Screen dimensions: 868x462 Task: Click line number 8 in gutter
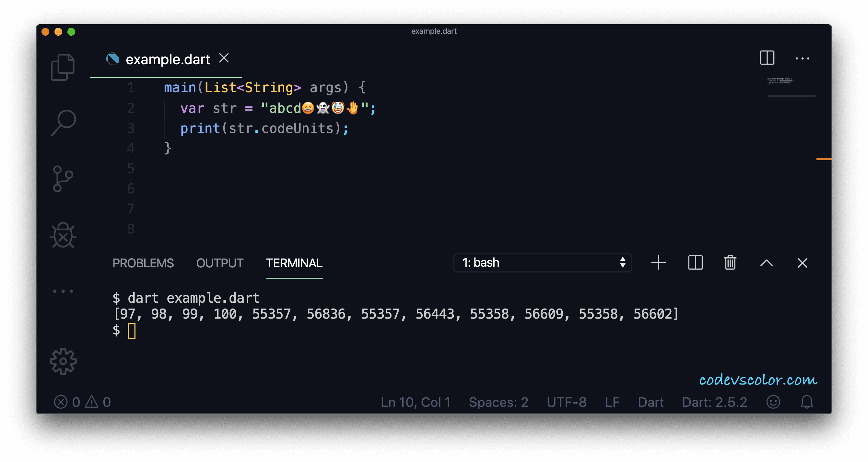(x=131, y=229)
